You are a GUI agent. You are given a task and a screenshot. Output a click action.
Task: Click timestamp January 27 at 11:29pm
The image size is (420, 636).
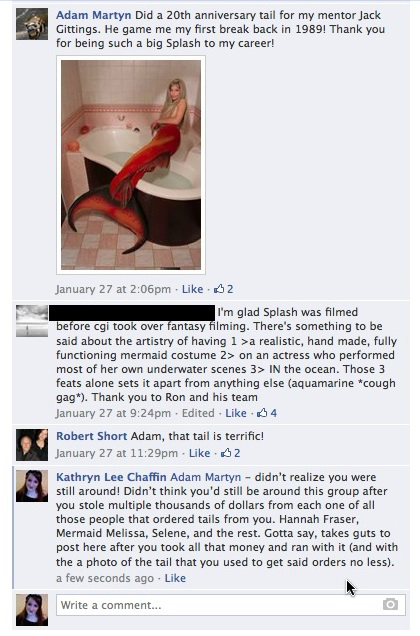[117, 453]
